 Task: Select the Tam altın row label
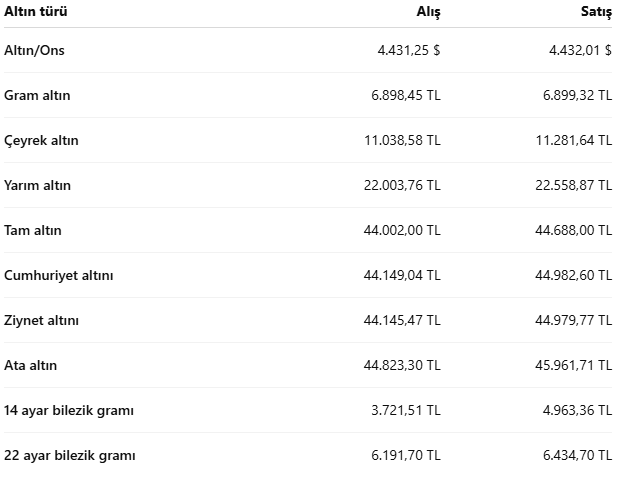(x=33, y=230)
